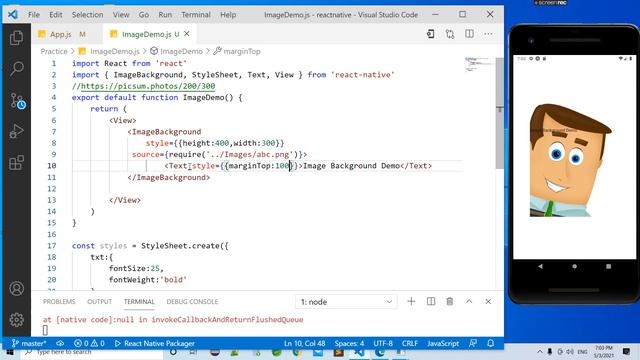Image resolution: width=640 pixels, height=360 pixels.
Task: Open the View menu
Action: point(121,15)
